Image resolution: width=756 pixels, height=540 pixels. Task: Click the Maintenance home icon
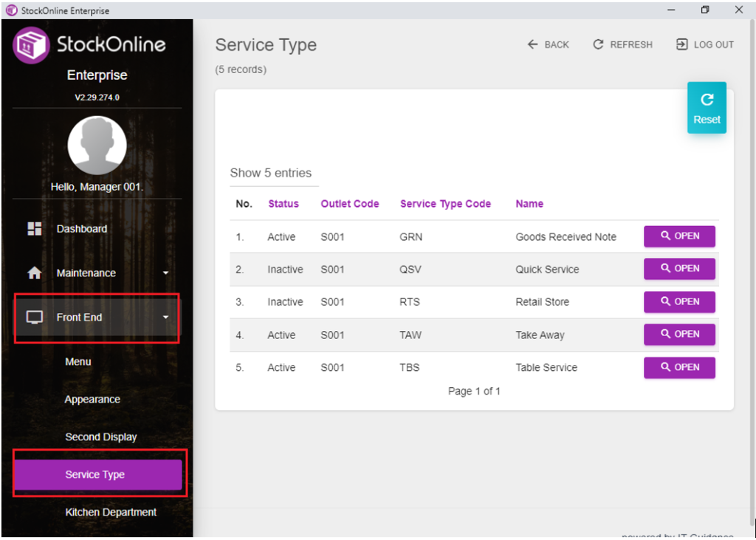point(35,273)
